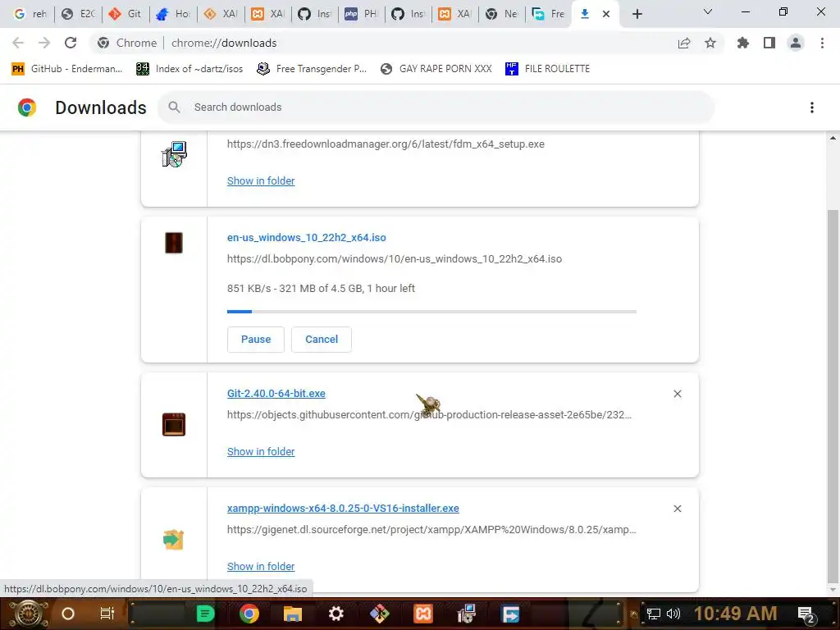This screenshot has height=630, width=840.
Task: Cancel the Windows ISO download
Action: click(x=322, y=339)
